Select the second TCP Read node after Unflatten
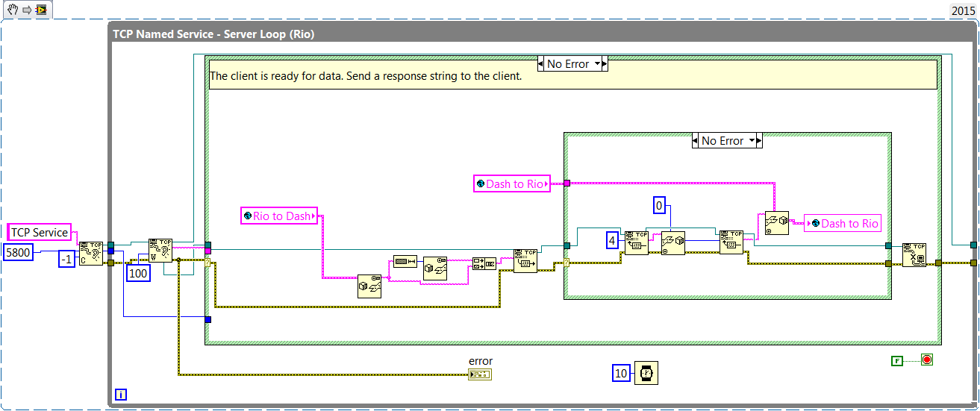The height and width of the screenshot is (411, 980). [x=731, y=242]
